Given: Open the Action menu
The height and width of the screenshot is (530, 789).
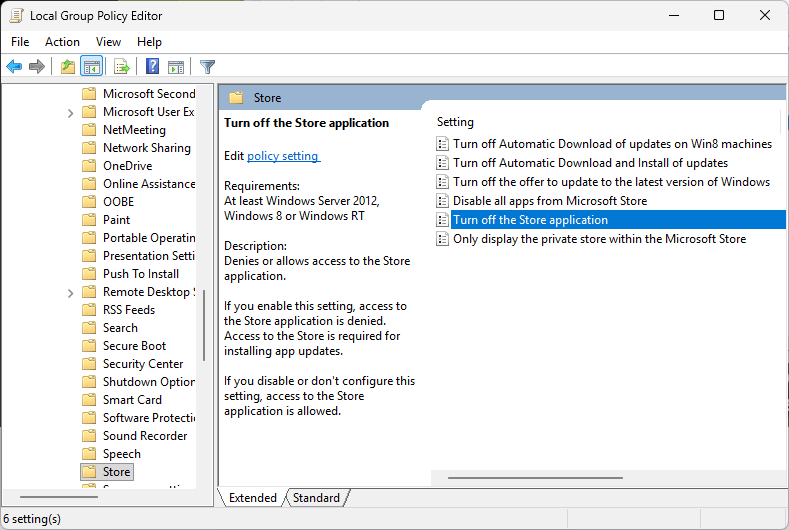Looking at the screenshot, I should [62, 42].
